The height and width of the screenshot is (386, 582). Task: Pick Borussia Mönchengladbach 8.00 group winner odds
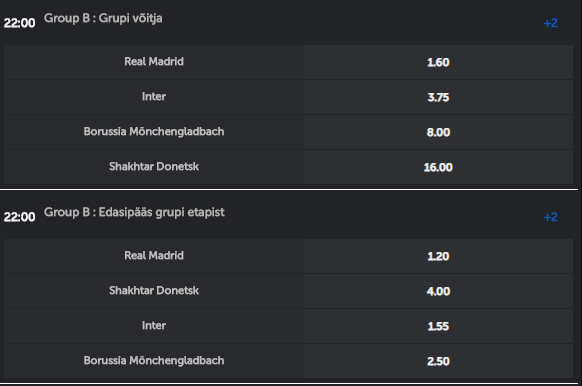coord(438,132)
